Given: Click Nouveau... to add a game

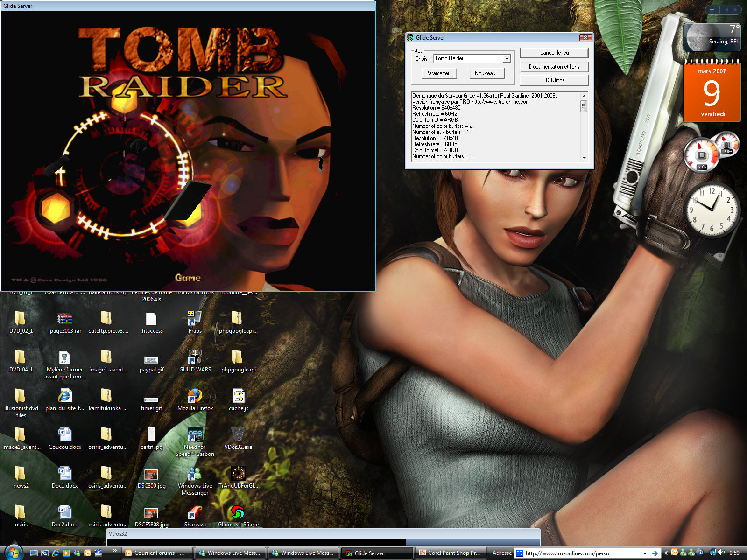Looking at the screenshot, I should 487,73.
